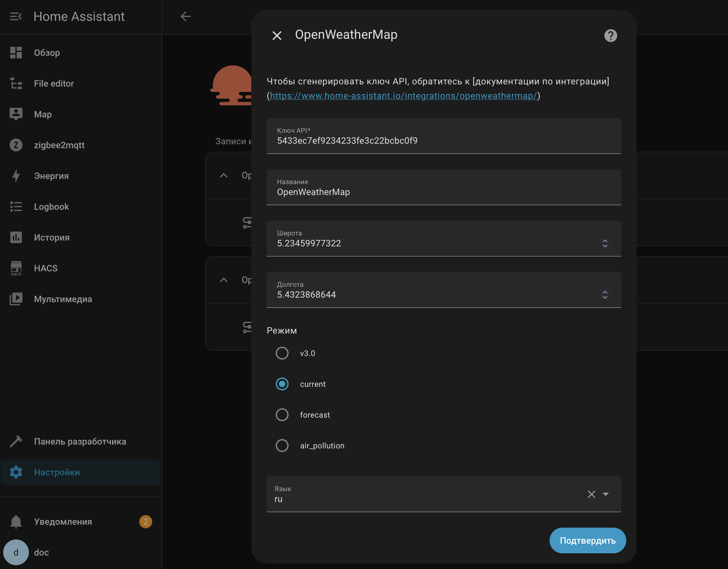Open Панель разработчика menu item
728x569 pixels.
click(80, 441)
